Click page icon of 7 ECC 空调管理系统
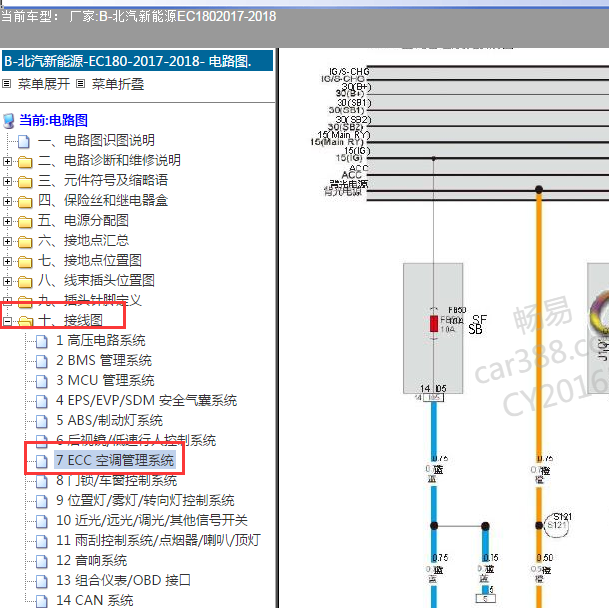 pyautogui.click(x=42, y=462)
